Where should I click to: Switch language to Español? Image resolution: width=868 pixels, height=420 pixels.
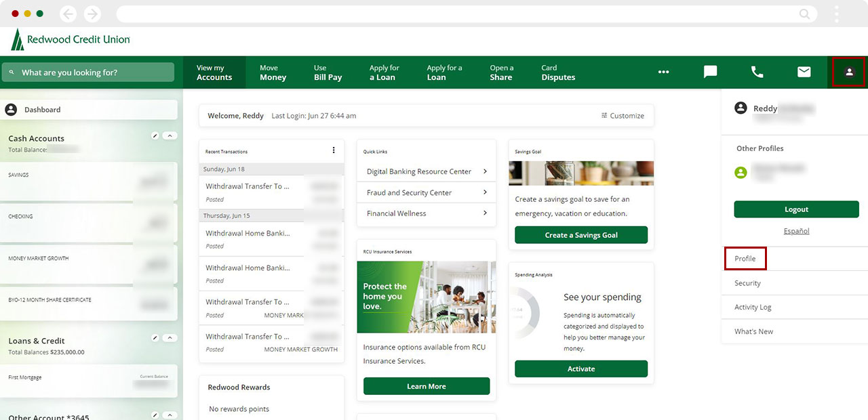(x=796, y=231)
